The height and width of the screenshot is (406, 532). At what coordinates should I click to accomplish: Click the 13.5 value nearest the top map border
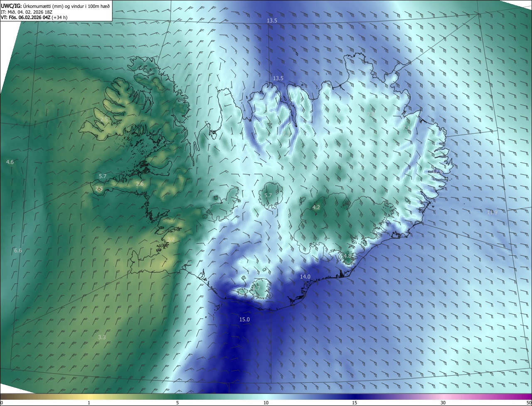point(272,20)
